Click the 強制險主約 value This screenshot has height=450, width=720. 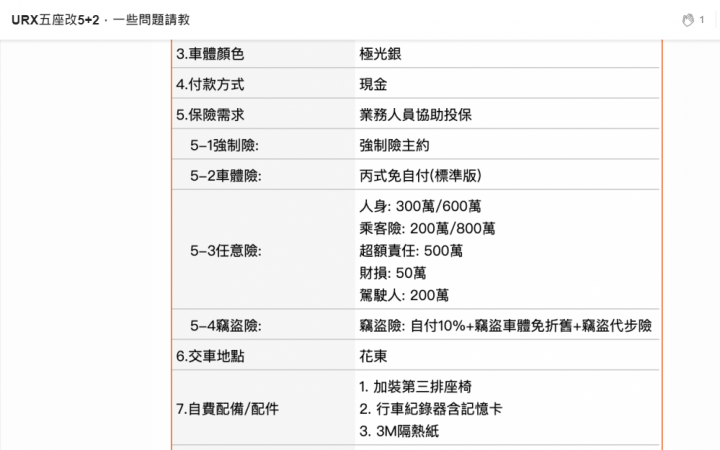coord(394,146)
